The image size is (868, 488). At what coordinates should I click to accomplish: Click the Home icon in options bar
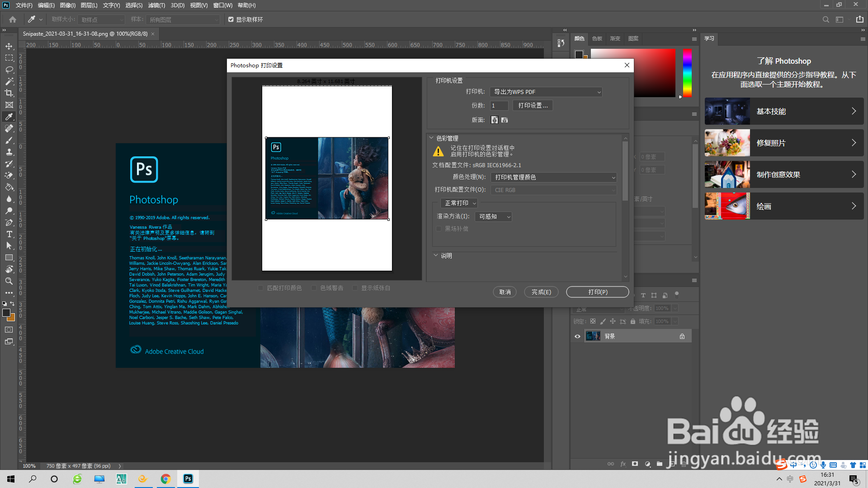pyautogui.click(x=13, y=19)
